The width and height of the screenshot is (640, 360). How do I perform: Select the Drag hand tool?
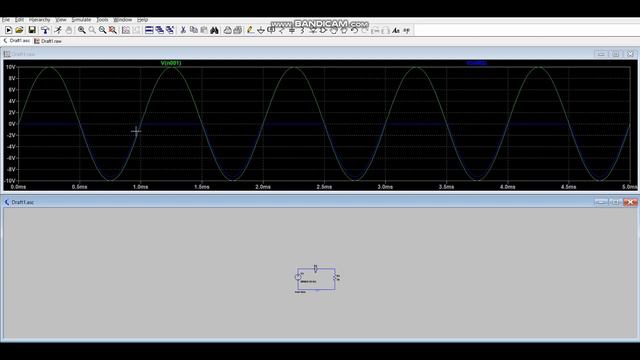point(344,30)
